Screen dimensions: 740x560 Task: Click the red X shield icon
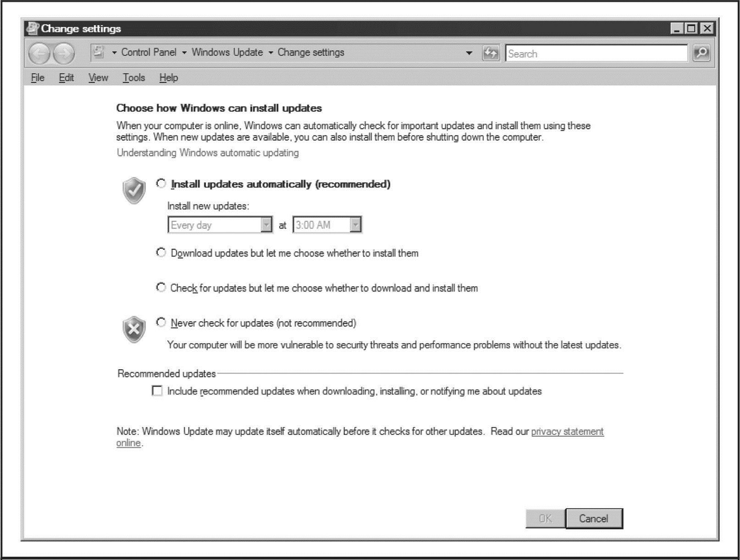click(x=134, y=329)
